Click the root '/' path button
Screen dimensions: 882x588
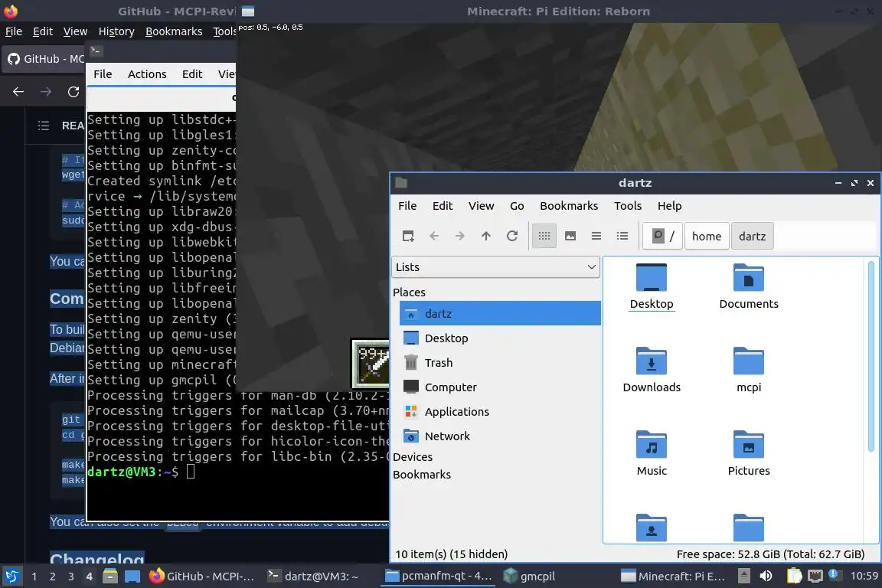(x=662, y=236)
